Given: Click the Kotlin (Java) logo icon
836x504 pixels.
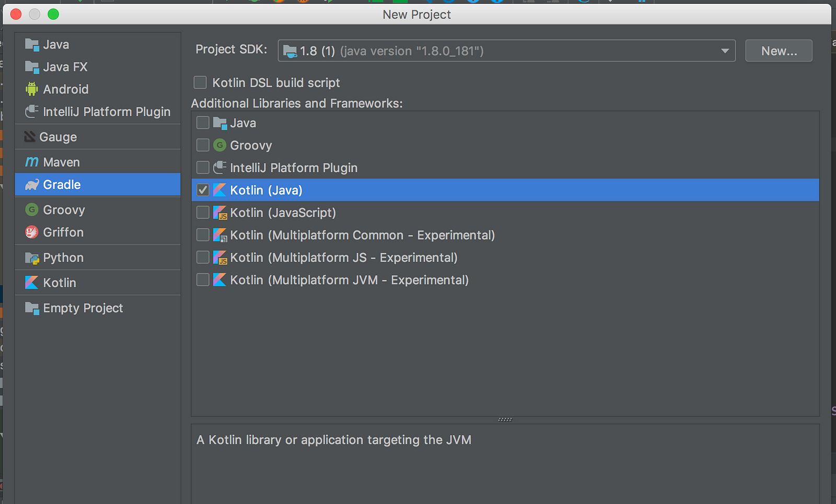Looking at the screenshot, I should pos(220,190).
